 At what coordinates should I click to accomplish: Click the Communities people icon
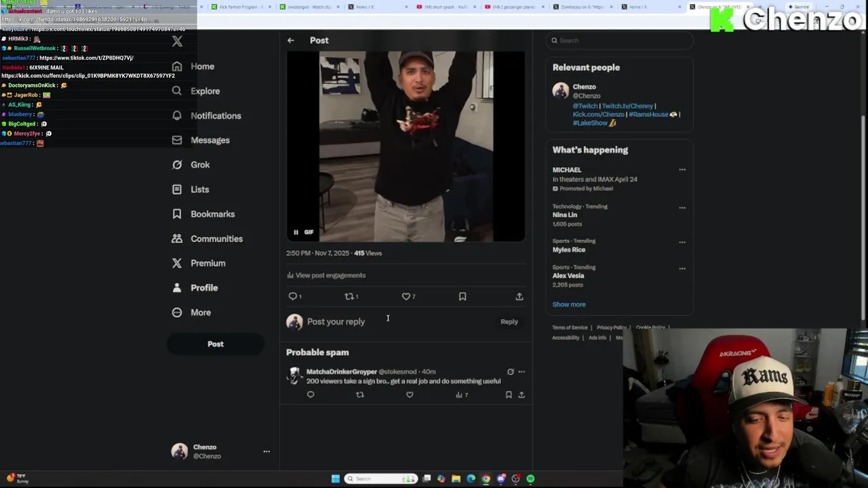pyautogui.click(x=177, y=239)
